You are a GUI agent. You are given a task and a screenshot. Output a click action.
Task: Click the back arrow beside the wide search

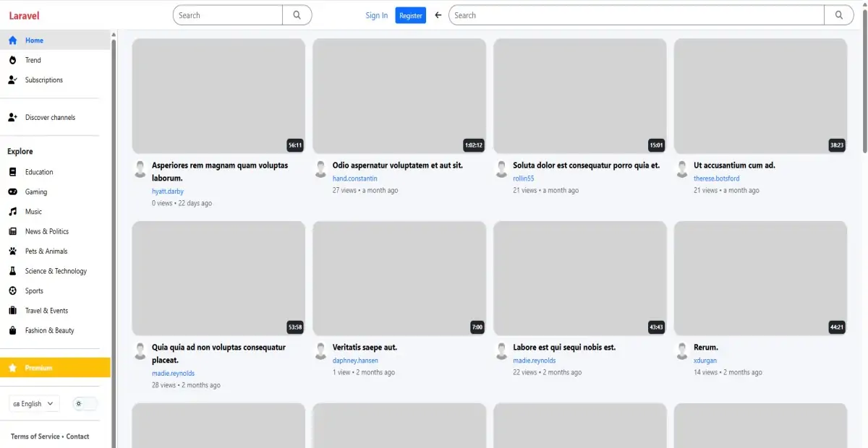pyautogui.click(x=438, y=15)
